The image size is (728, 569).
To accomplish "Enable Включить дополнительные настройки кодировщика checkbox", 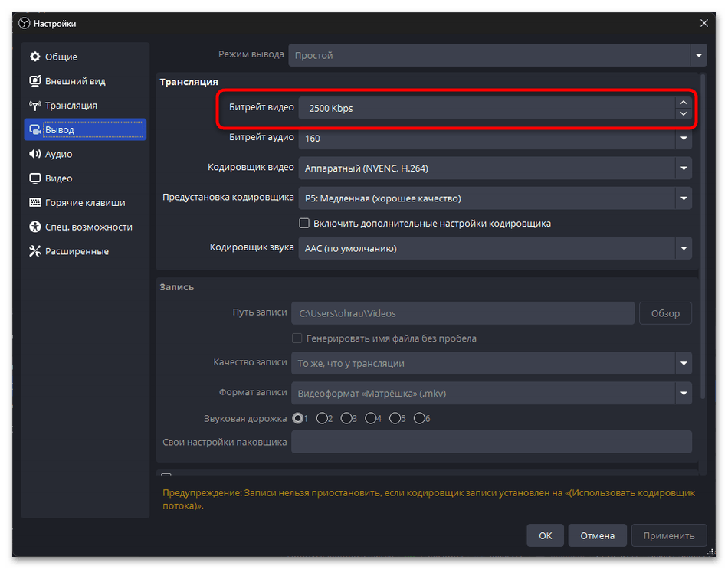I will (304, 224).
